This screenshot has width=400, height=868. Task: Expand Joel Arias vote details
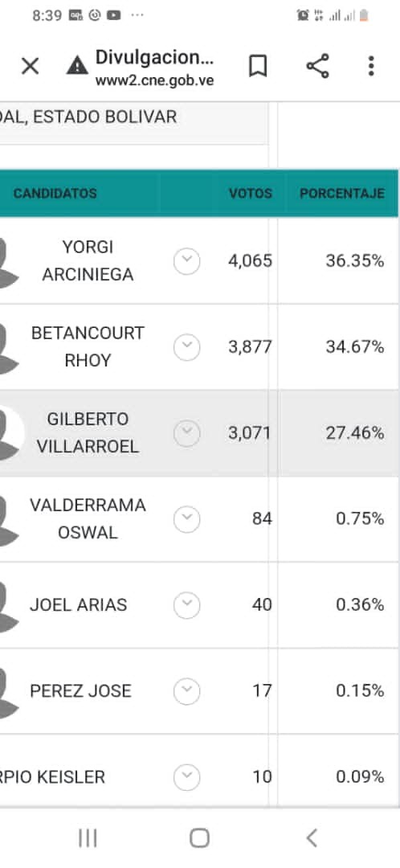point(187,605)
